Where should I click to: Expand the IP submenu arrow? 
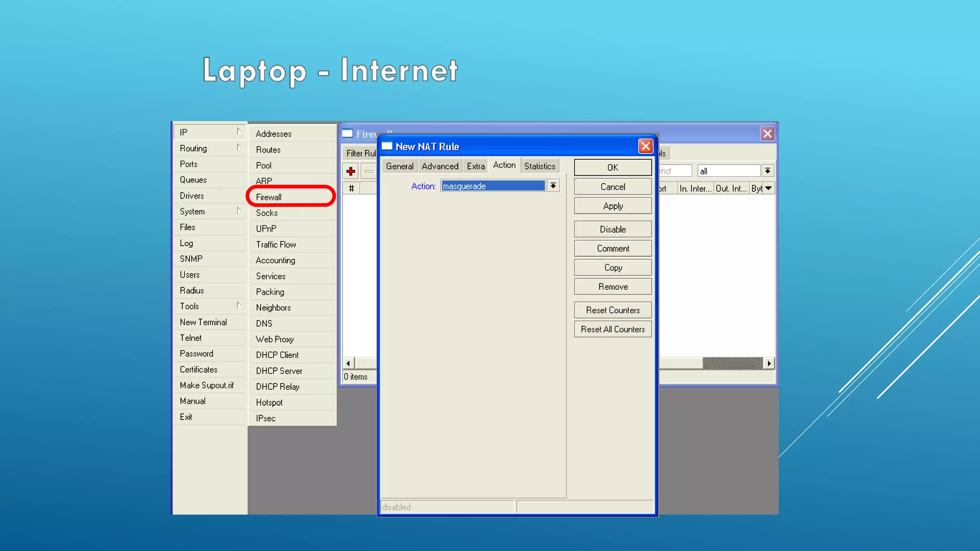(x=239, y=132)
